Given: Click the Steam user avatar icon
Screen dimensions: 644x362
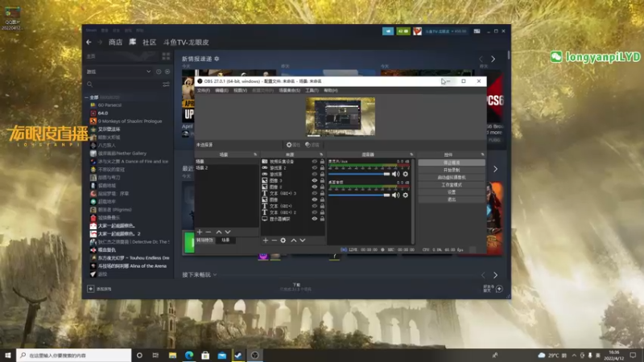Looking at the screenshot, I should (417, 31).
